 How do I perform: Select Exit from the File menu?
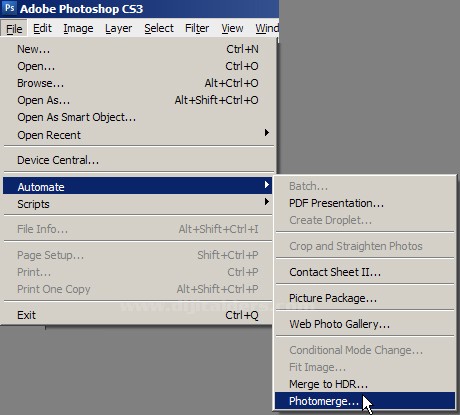[x=138, y=315]
